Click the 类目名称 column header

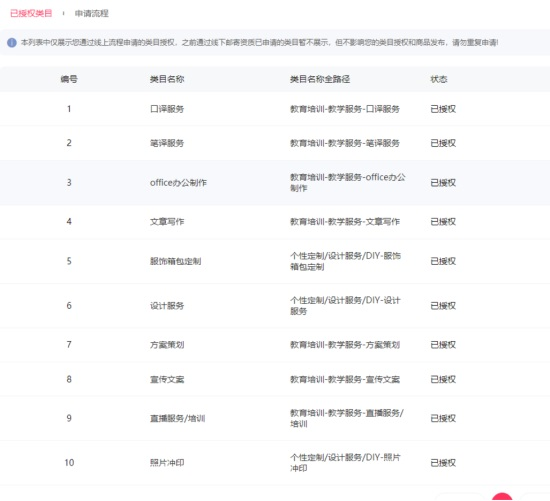coord(167,79)
